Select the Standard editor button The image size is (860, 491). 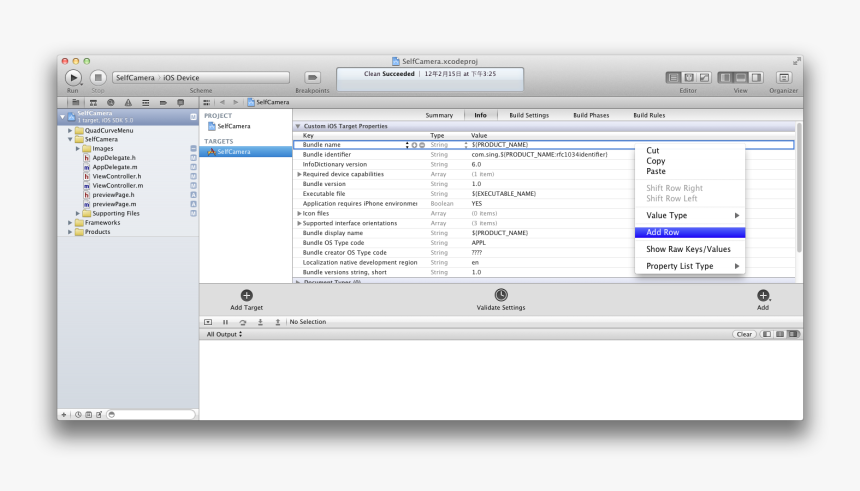click(673, 77)
